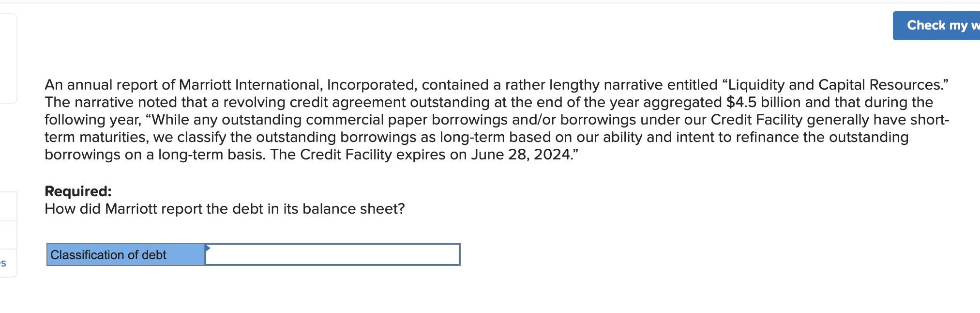Open the Classification of debt answer dropdown
This screenshot has height=313, width=980.
(x=332, y=253)
